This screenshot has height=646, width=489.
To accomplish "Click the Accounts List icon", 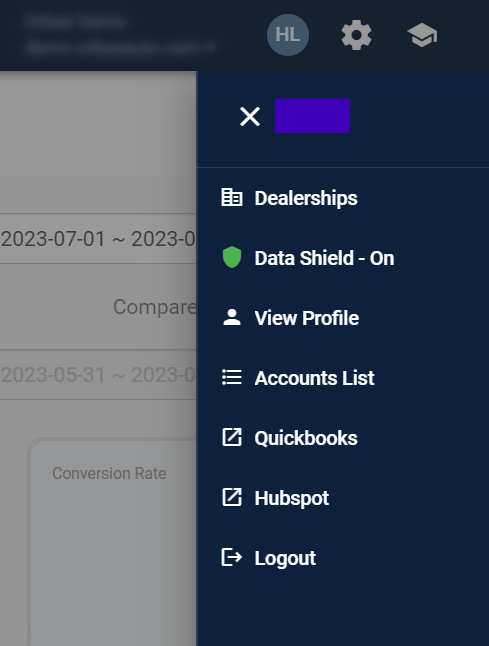I will pos(232,377).
